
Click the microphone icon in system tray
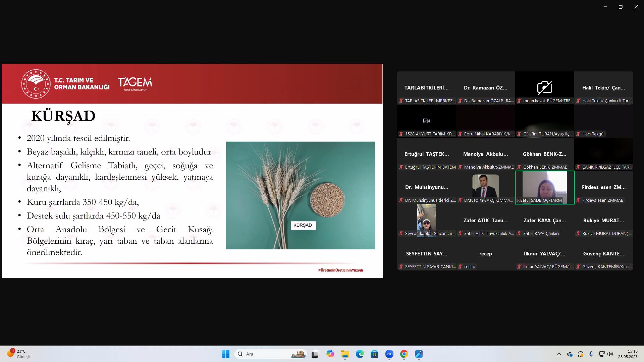tap(591, 354)
